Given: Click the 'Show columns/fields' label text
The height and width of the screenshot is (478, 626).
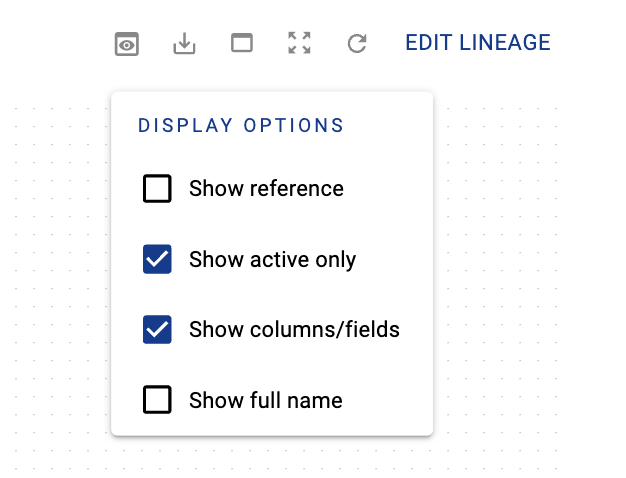Looking at the screenshot, I should [x=294, y=330].
